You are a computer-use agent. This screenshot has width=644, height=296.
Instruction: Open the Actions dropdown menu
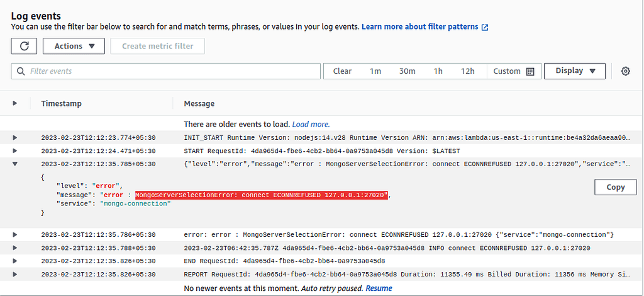pos(74,46)
